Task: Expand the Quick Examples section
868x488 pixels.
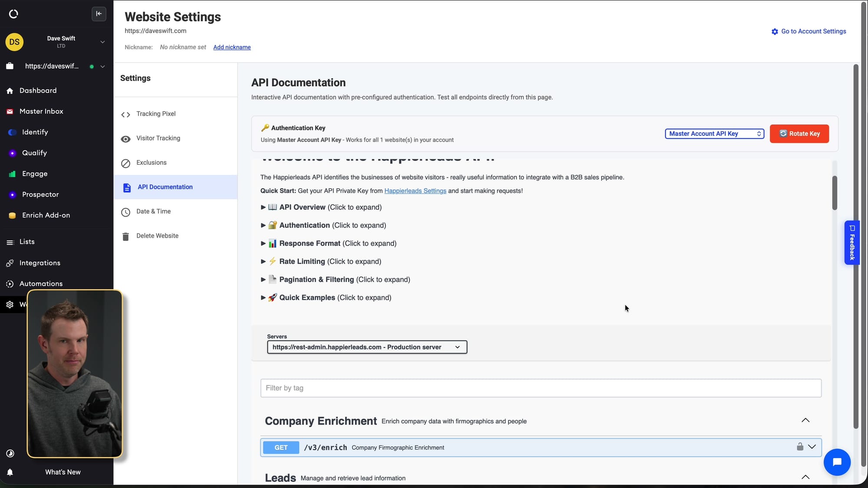Action: [x=326, y=298]
